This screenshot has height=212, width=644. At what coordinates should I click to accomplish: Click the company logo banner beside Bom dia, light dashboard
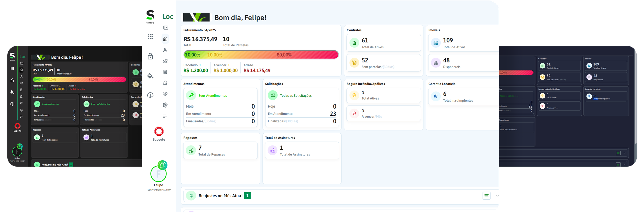[x=196, y=17]
